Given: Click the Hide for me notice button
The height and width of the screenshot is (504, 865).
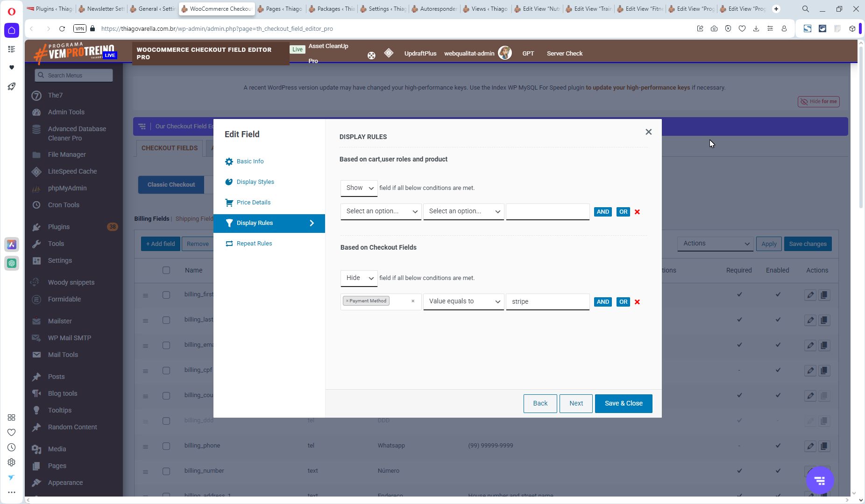Looking at the screenshot, I should (x=819, y=102).
